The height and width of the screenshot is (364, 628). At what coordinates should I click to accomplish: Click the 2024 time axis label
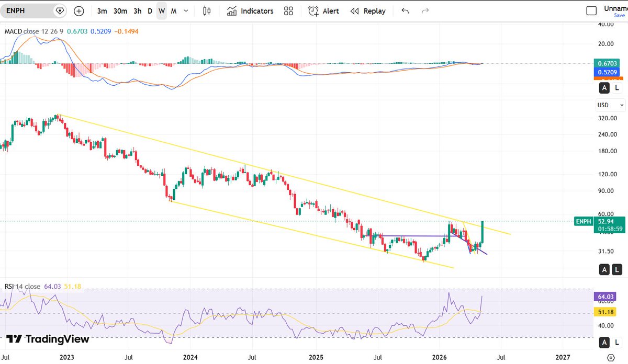190,357
